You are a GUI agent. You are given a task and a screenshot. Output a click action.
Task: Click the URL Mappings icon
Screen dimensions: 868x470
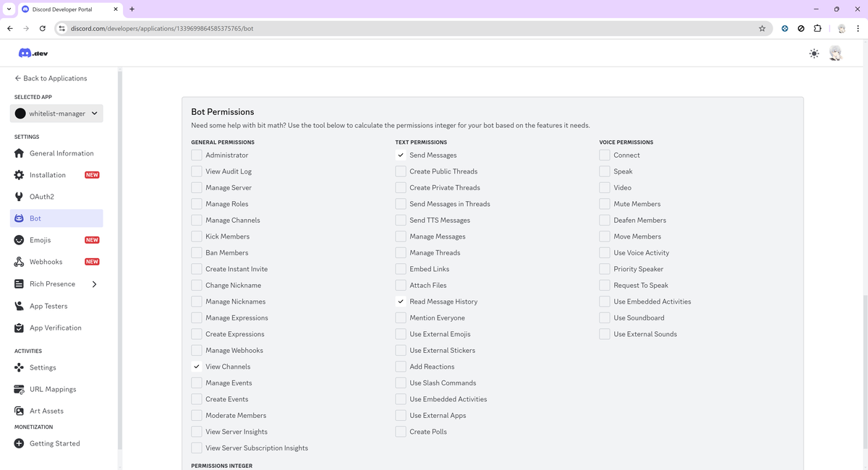(20, 389)
